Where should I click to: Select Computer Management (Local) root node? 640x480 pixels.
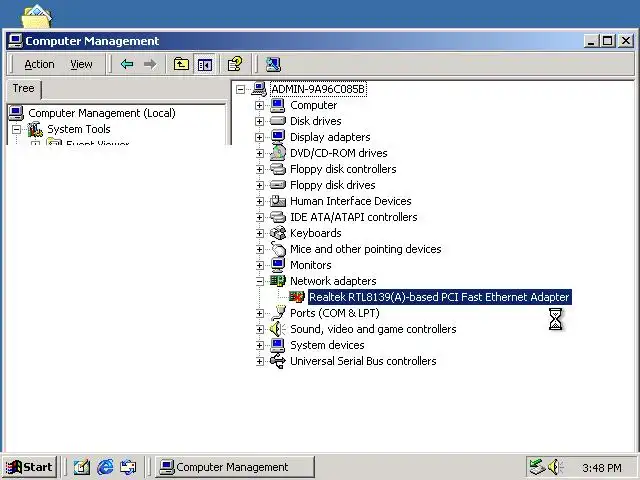click(x=102, y=113)
